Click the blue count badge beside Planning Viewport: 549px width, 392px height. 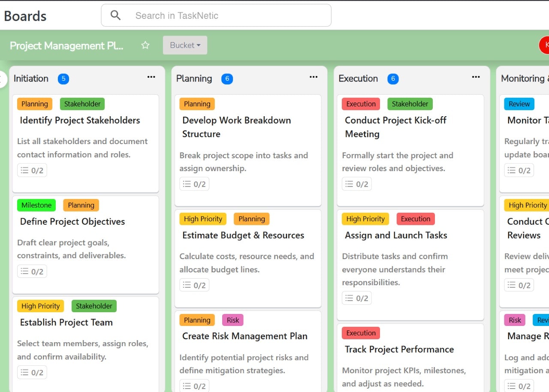tap(227, 79)
